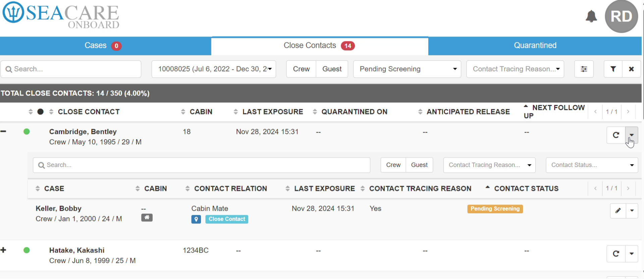Click the Pending Screening status badge
Viewport: 644px width, 279px height.
(x=495, y=209)
